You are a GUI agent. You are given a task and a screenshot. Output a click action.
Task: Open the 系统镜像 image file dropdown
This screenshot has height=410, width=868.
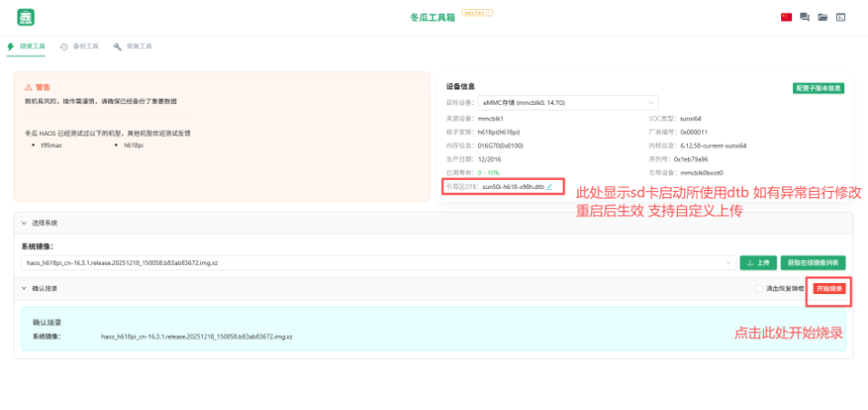click(x=377, y=262)
